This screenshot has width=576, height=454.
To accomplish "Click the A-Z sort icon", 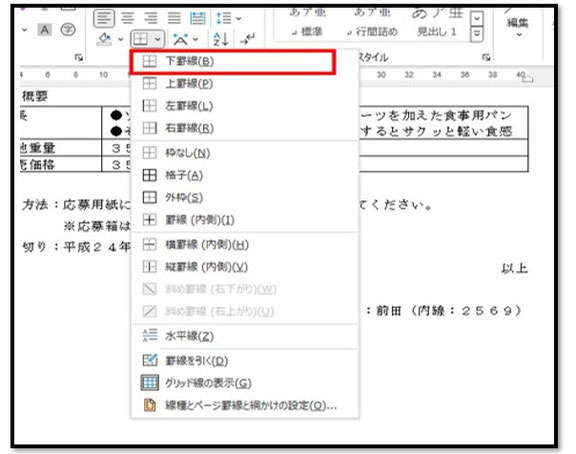I will (221, 39).
